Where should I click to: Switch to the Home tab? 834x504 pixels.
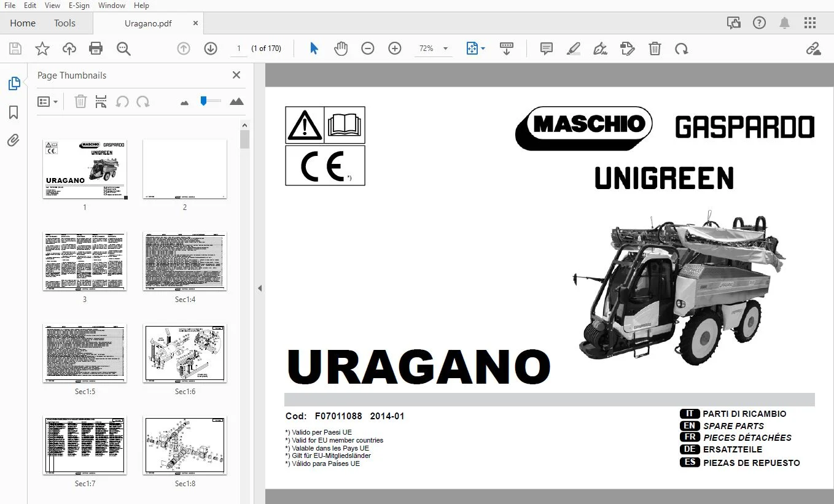[x=23, y=23]
